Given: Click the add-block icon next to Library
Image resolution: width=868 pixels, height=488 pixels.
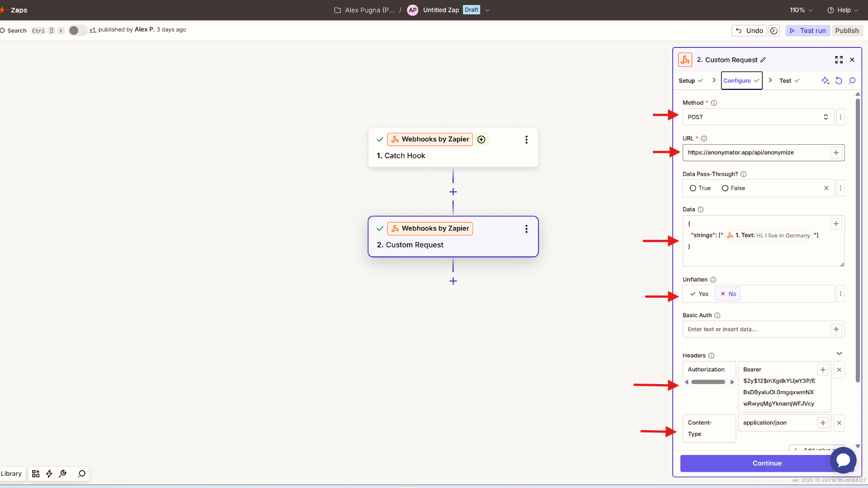Looking at the screenshot, I should click(35, 474).
